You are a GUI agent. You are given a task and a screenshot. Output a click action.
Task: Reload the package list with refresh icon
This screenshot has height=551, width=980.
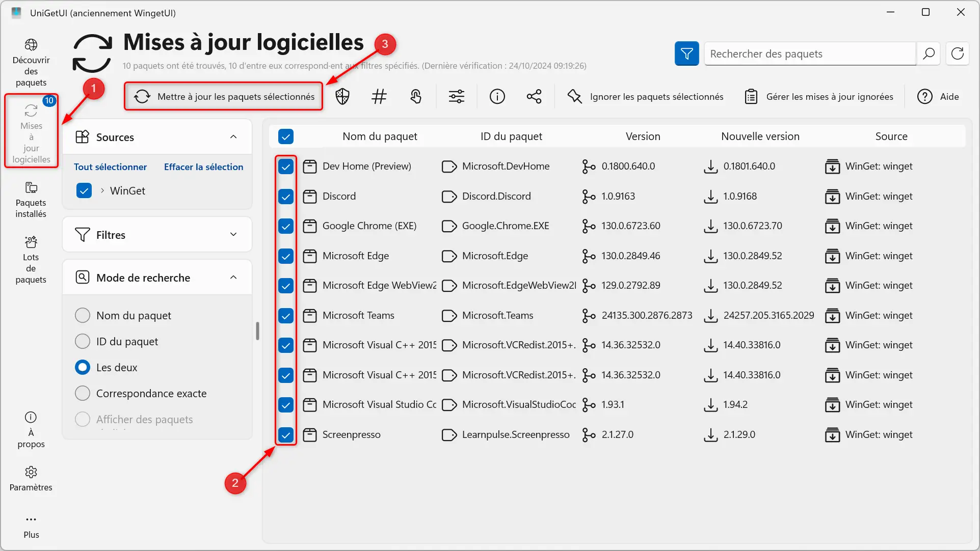pos(958,53)
